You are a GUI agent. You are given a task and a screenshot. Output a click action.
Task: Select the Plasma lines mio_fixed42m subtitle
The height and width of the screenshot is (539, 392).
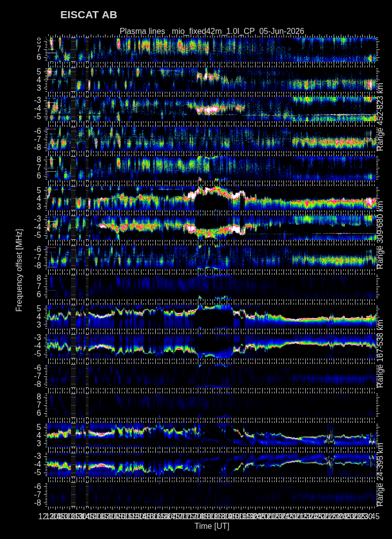coord(212,31)
